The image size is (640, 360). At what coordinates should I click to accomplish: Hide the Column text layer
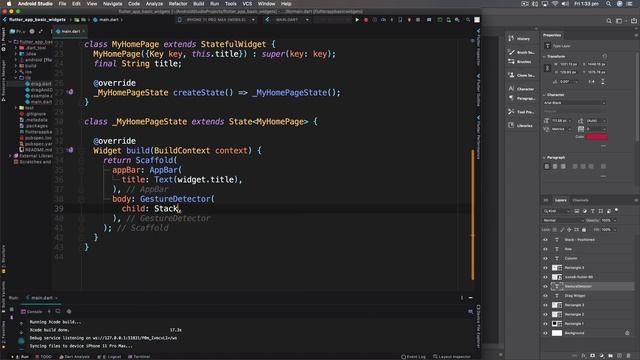coord(545,258)
